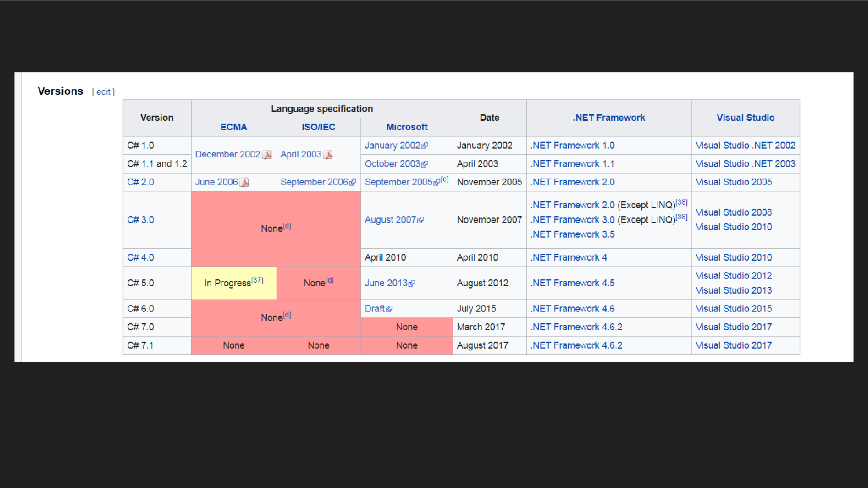Open the ISO/IEC column header link

pyautogui.click(x=318, y=127)
